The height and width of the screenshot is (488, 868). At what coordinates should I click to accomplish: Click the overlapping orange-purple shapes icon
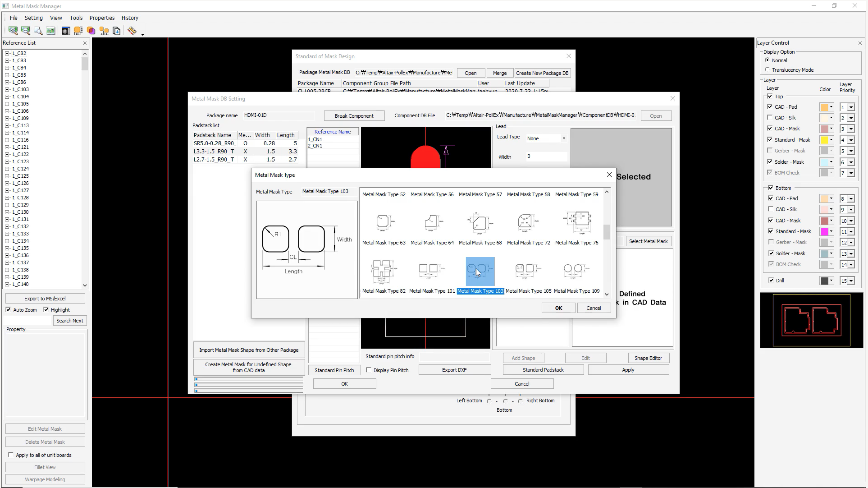pyautogui.click(x=91, y=31)
